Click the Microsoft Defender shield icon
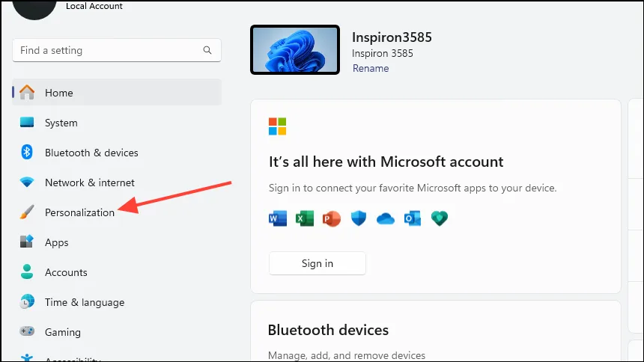The height and width of the screenshot is (362, 644). point(359,218)
